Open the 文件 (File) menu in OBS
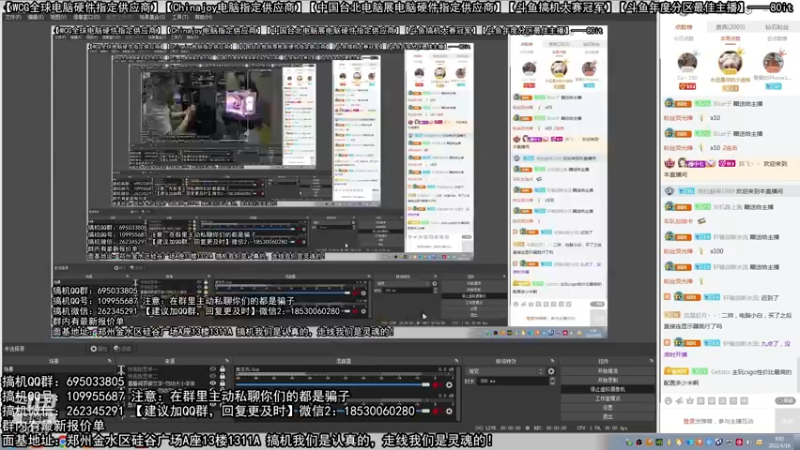Screen dimensions: 800x450 [13, 17]
